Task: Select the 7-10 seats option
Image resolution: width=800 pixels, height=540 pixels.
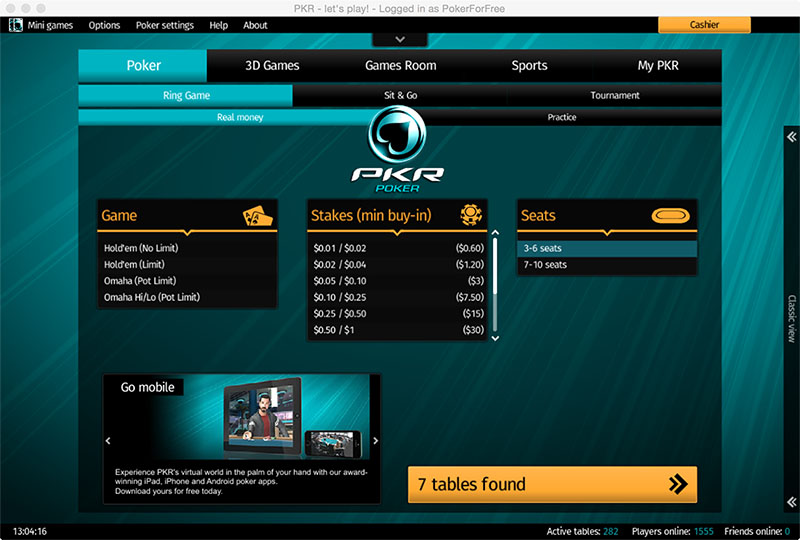Action: pos(545,265)
